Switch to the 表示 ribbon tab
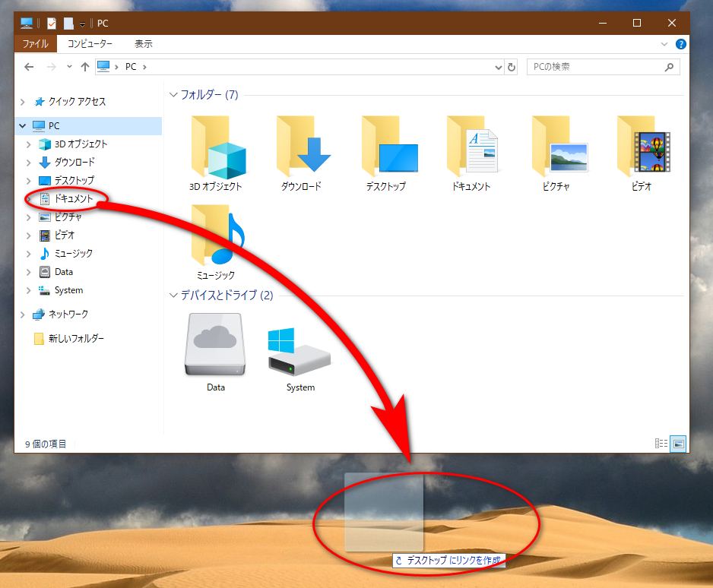Viewport: 713px width, 588px height. click(143, 44)
